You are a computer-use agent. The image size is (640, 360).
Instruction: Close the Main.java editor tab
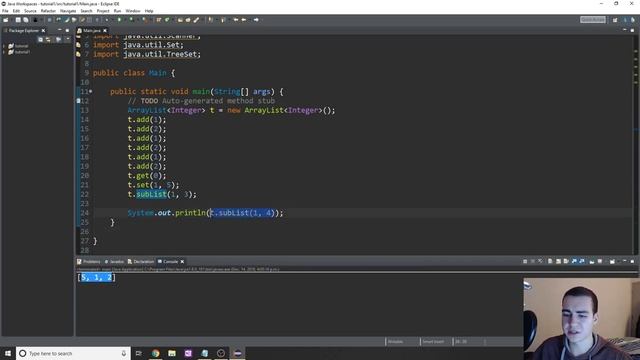(105, 31)
